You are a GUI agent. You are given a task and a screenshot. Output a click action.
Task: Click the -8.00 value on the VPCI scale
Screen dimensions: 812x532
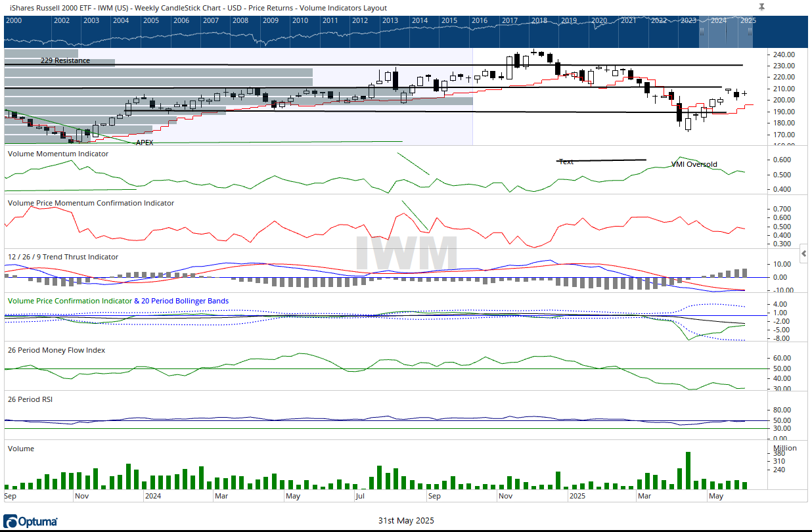782,339
